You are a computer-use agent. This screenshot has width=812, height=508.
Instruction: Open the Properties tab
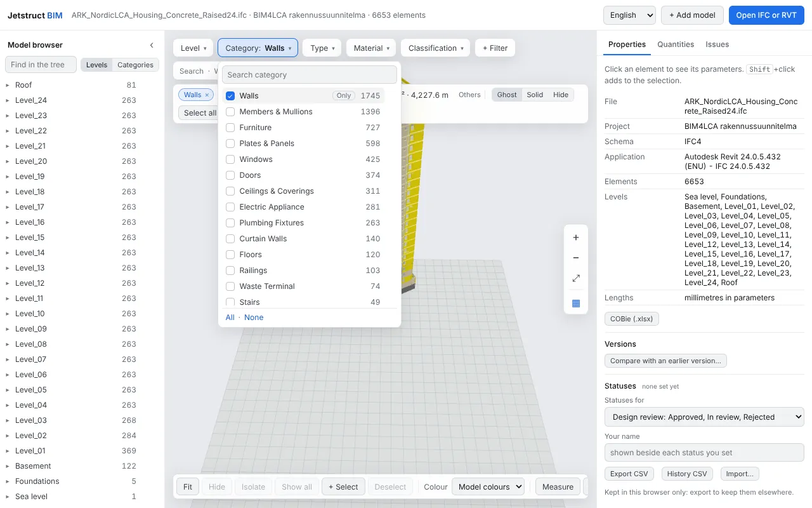(x=627, y=44)
